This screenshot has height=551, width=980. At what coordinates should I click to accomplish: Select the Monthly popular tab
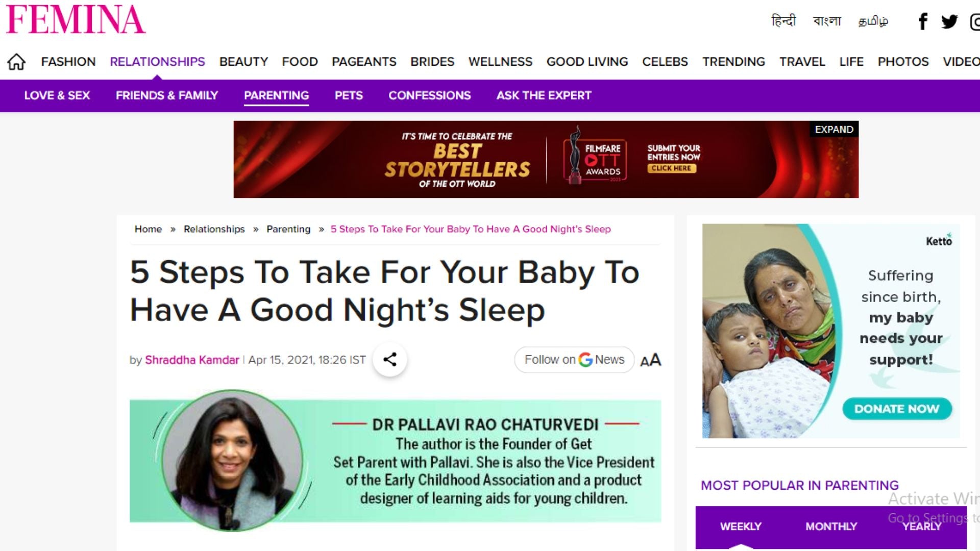coord(831,527)
